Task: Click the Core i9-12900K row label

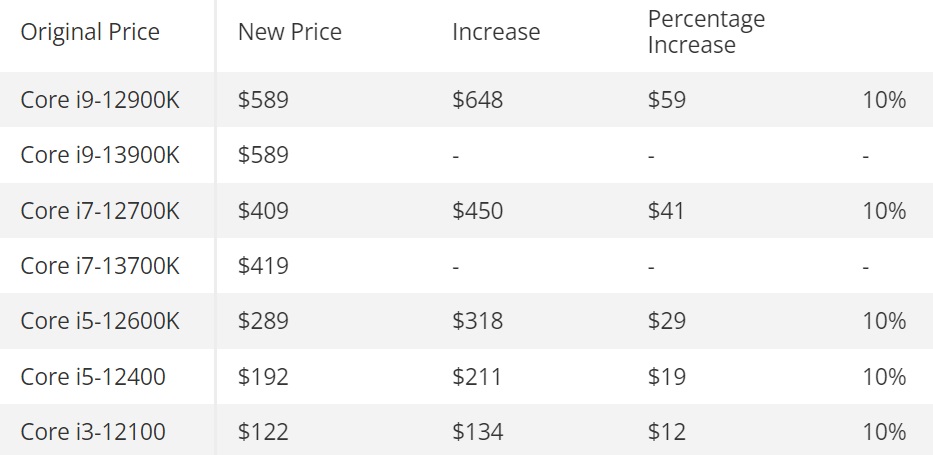Action: (100, 100)
